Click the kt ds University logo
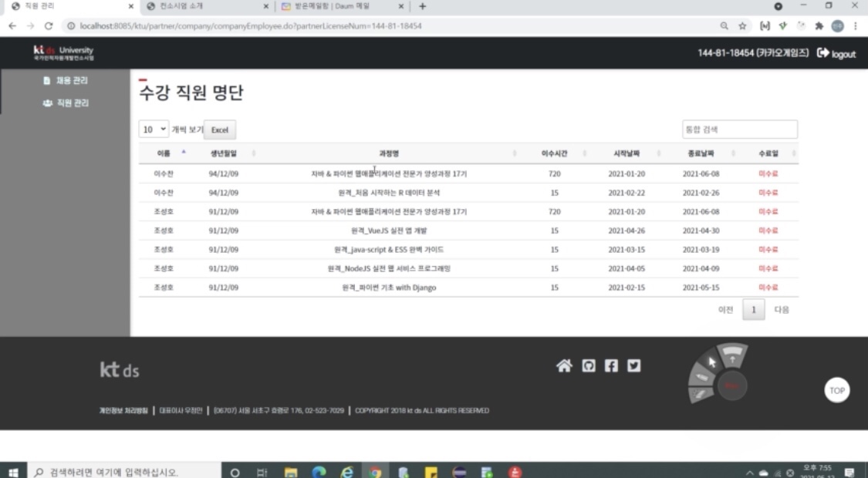 (x=64, y=53)
